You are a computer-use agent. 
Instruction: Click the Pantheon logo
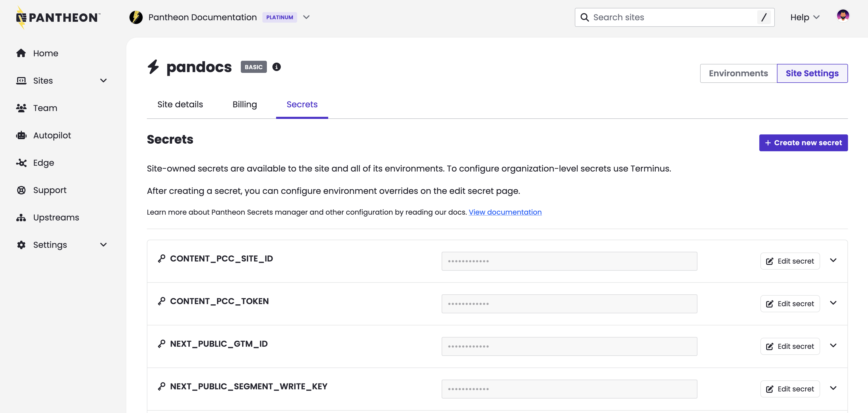tap(58, 18)
